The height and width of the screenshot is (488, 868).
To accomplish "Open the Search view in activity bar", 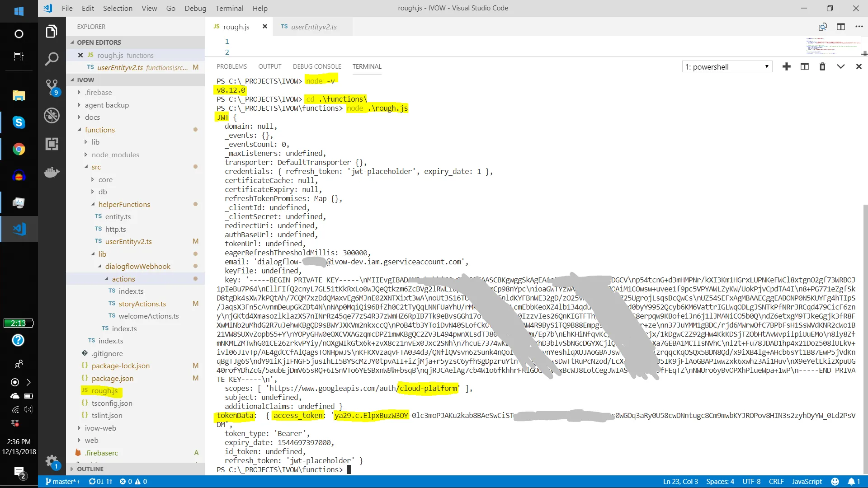I will pos(52,58).
